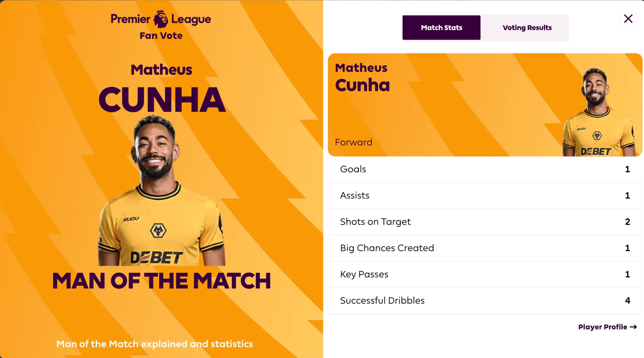644x358 pixels.
Task: Click the MAN OF THE MATCH heading
Action: pos(161,281)
